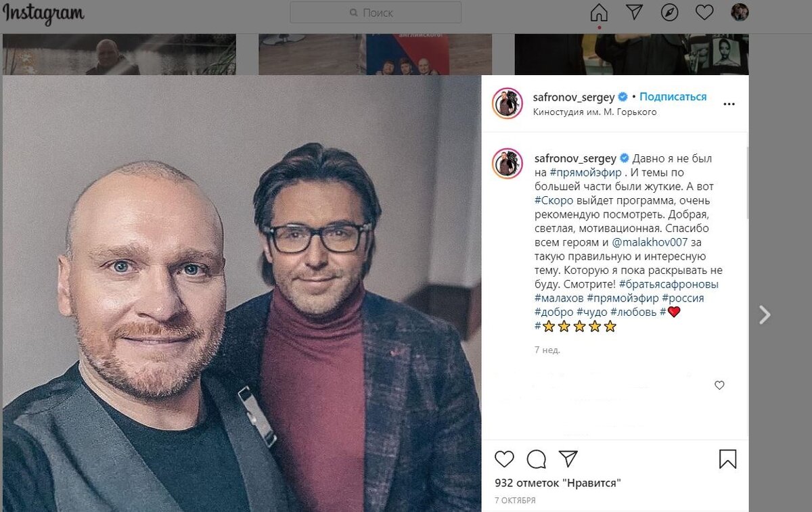Click the Подписаться follow button
The width and height of the screenshot is (812, 512).
[672, 96]
